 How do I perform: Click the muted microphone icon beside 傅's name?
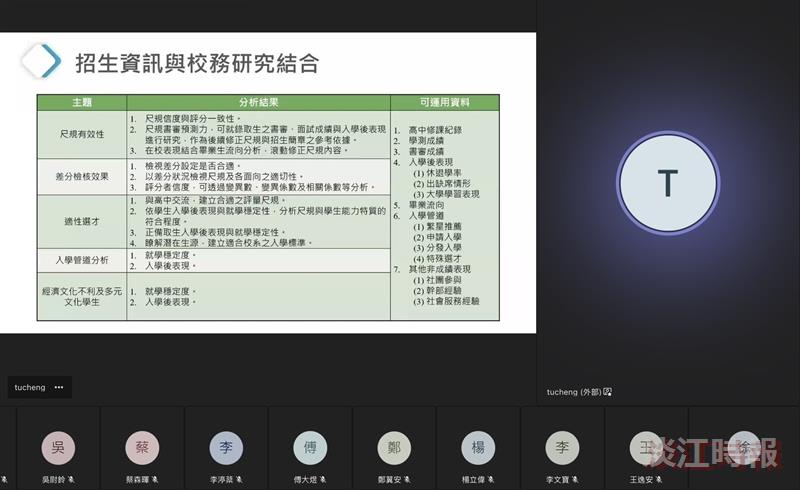323,479
